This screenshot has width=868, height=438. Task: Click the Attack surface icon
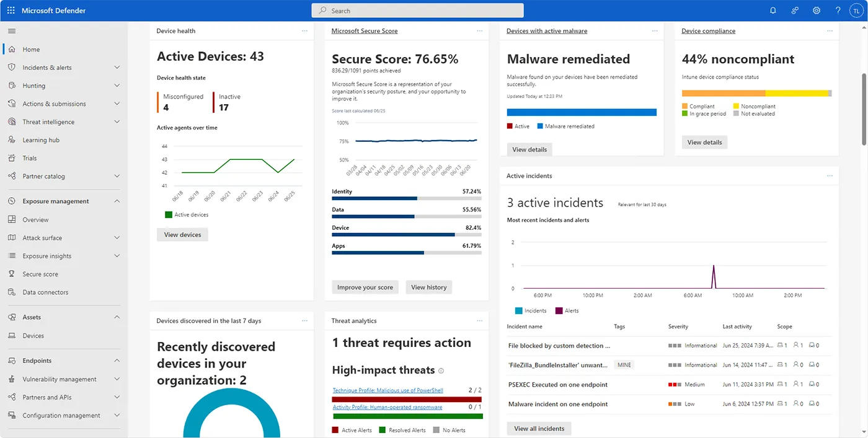pyautogui.click(x=12, y=238)
